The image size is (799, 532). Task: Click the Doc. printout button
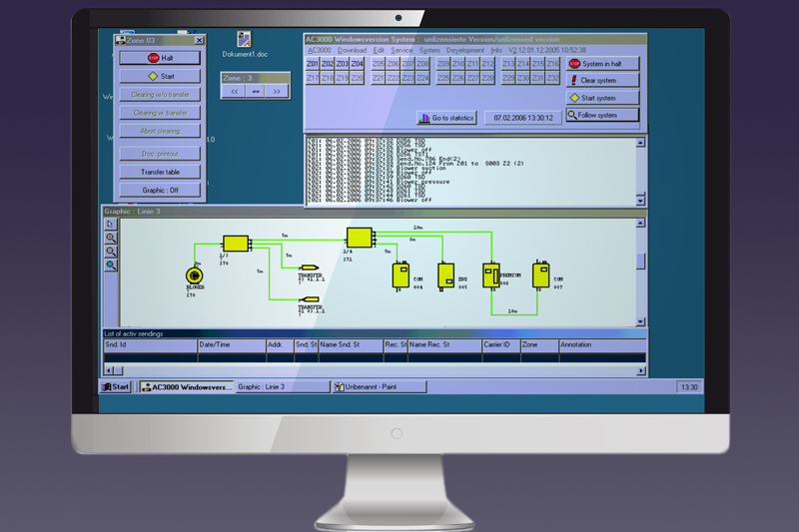click(x=160, y=154)
